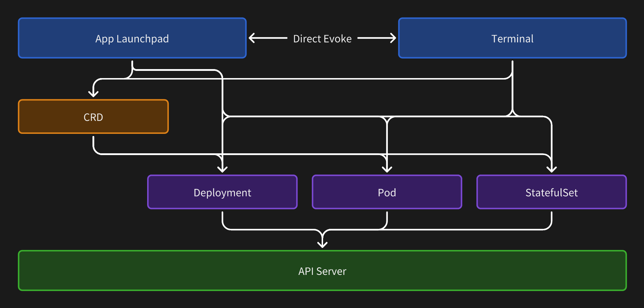Select the arrowhead entering the StatefulSet box
Screen dimensions: 644x308
(x=552, y=169)
